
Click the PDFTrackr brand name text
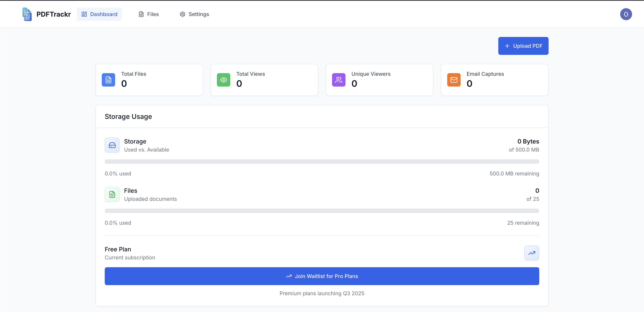coord(53,14)
